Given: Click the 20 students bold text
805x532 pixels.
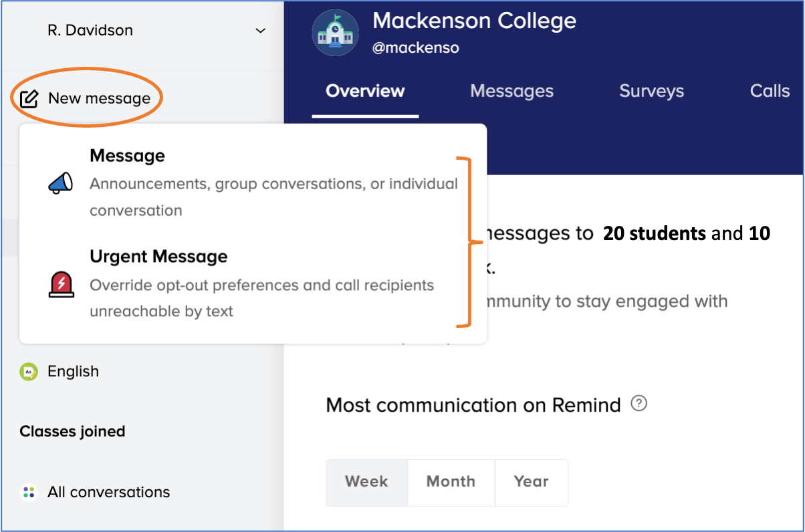Looking at the screenshot, I should (655, 233).
